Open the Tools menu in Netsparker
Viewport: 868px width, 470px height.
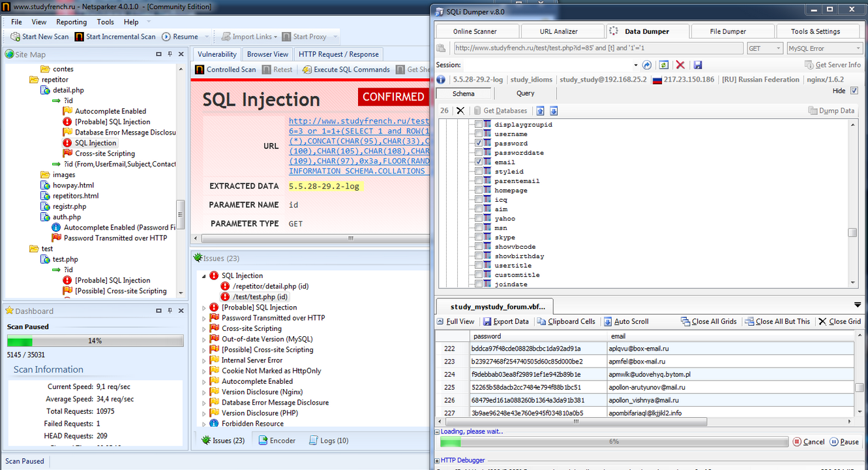[x=106, y=22]
